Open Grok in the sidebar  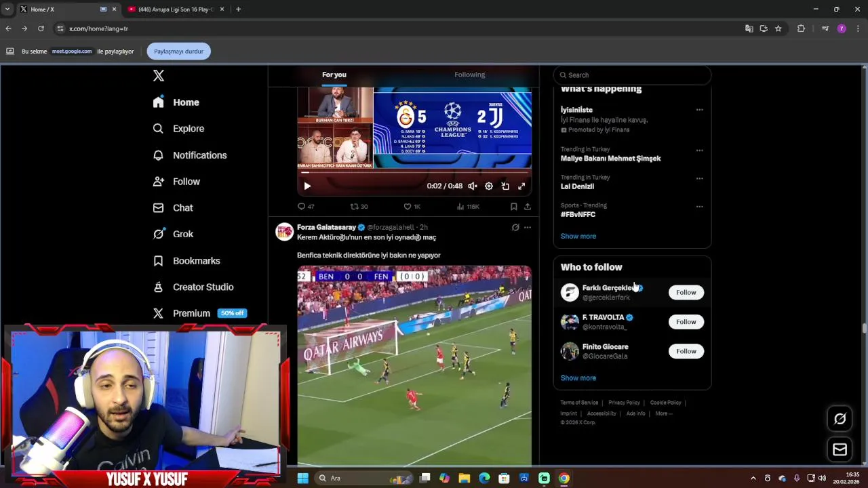coord(174,234)
